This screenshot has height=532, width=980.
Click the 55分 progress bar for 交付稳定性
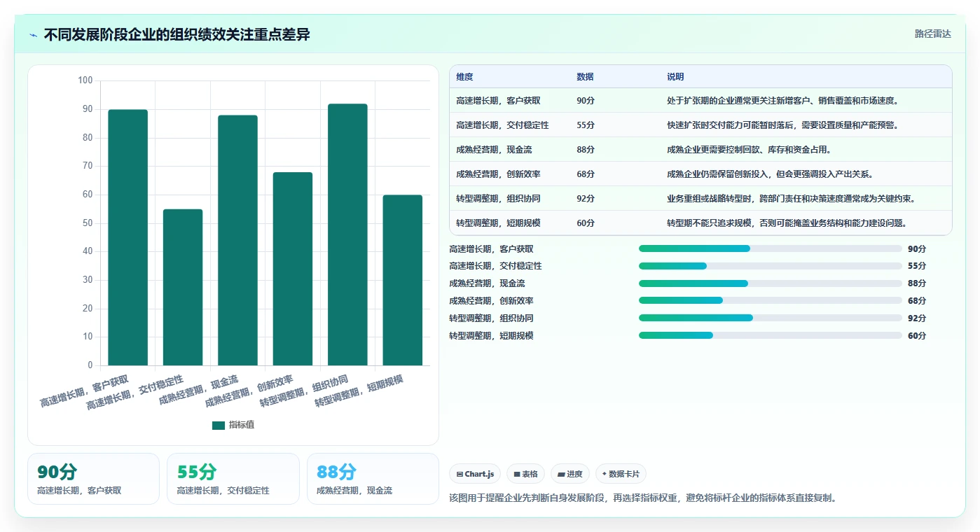click(771, 266)
